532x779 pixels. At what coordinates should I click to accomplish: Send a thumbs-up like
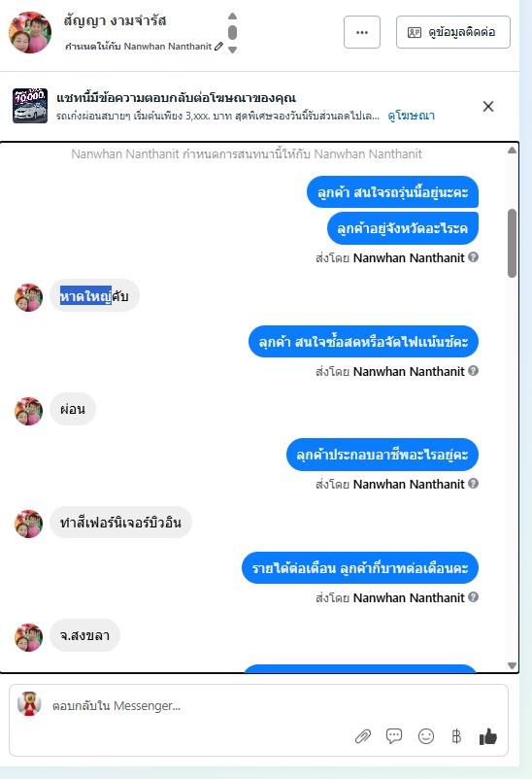tap(487, 736)
